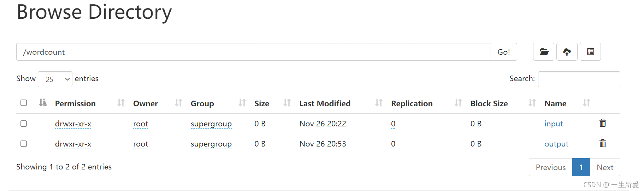Delete the input directory with trash icon

click(x=603, y=123)
